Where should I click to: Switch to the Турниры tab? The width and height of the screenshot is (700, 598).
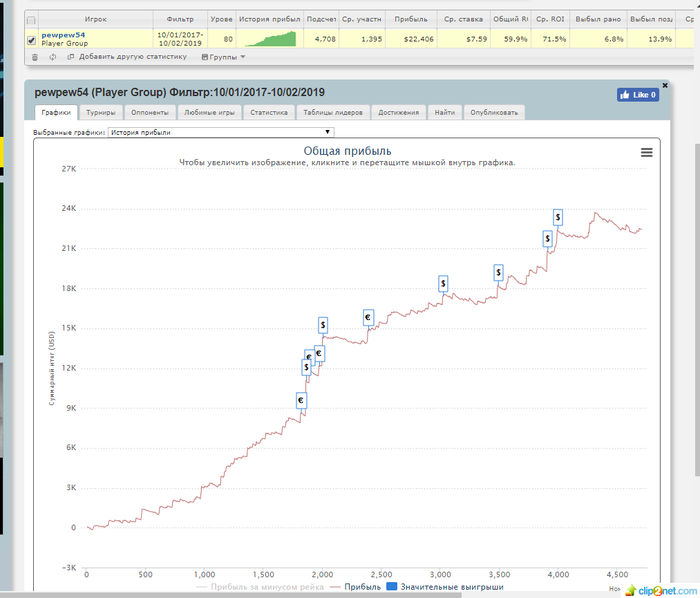[101, 112]
